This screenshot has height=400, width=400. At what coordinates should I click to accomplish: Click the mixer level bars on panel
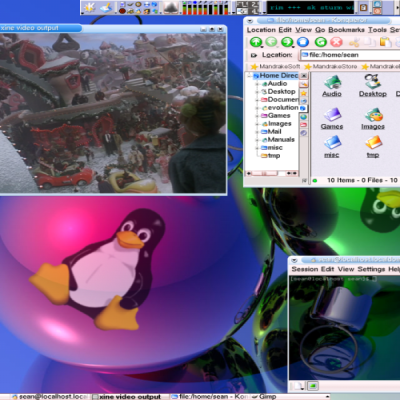(205, 8)
